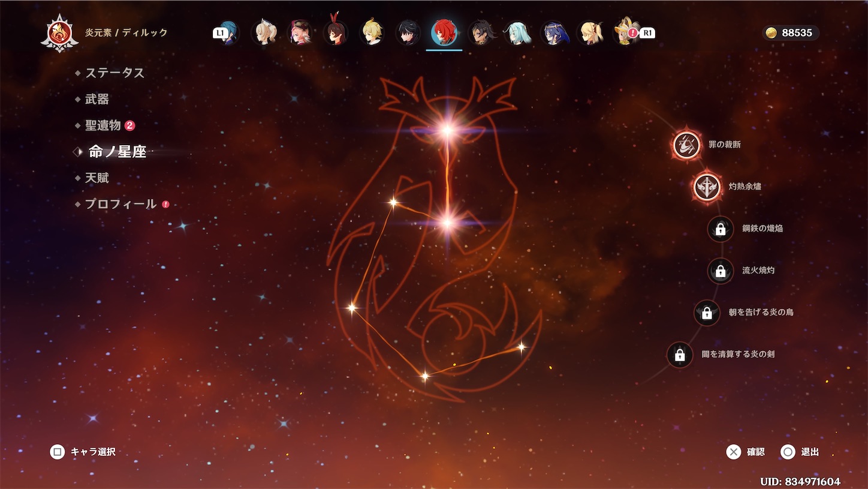
Task: Click the red alert badge beside プロフィール
Action: pos(165,205)
